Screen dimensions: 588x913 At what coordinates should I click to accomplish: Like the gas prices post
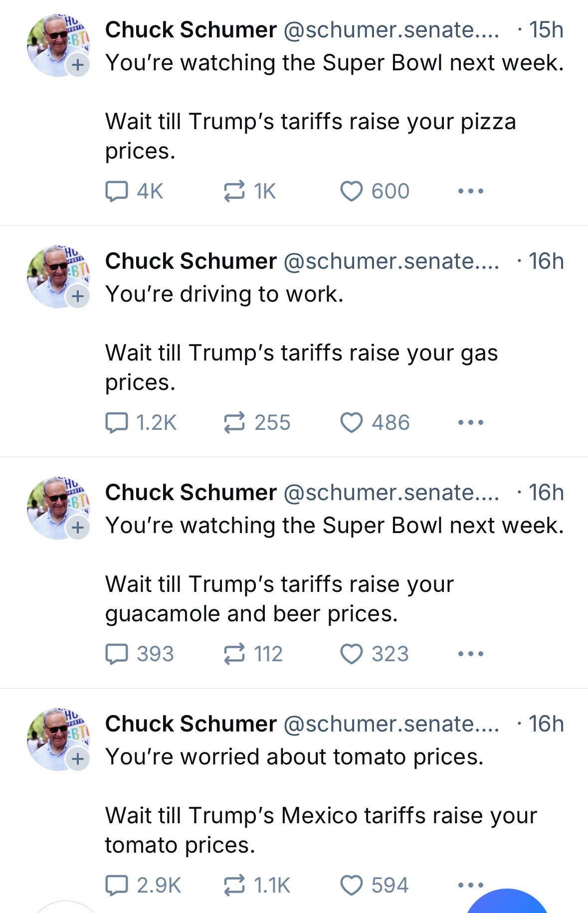pyautogui.click(x=351, y=423)
